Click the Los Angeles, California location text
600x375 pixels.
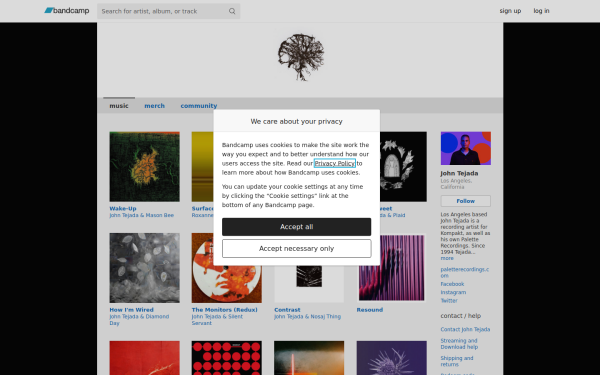(456, 184)
